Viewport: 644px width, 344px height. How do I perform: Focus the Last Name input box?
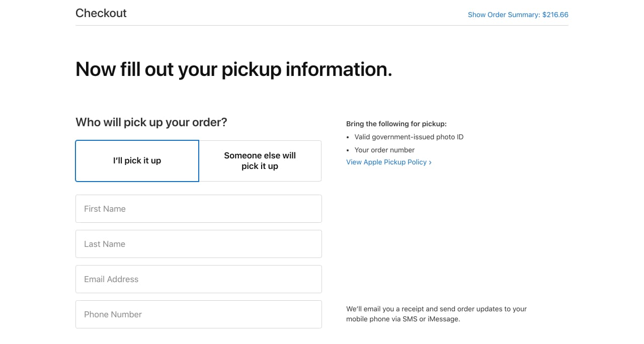tap(199, 244)
